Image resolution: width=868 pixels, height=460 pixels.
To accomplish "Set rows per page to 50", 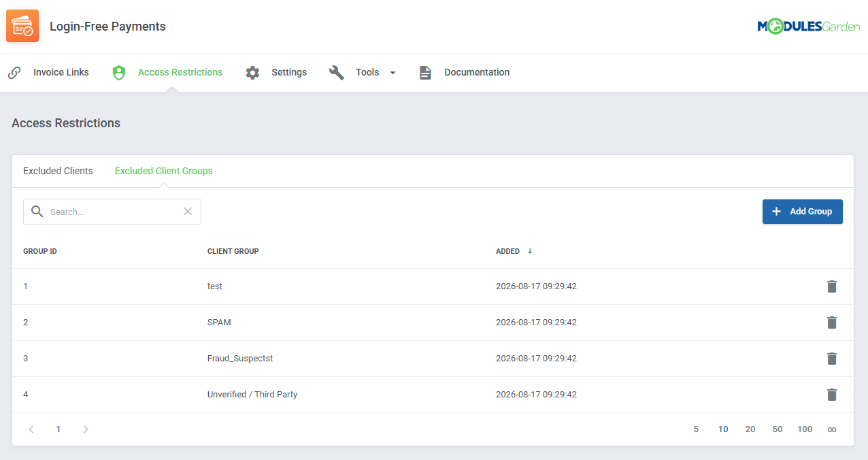I will (778, 429).
